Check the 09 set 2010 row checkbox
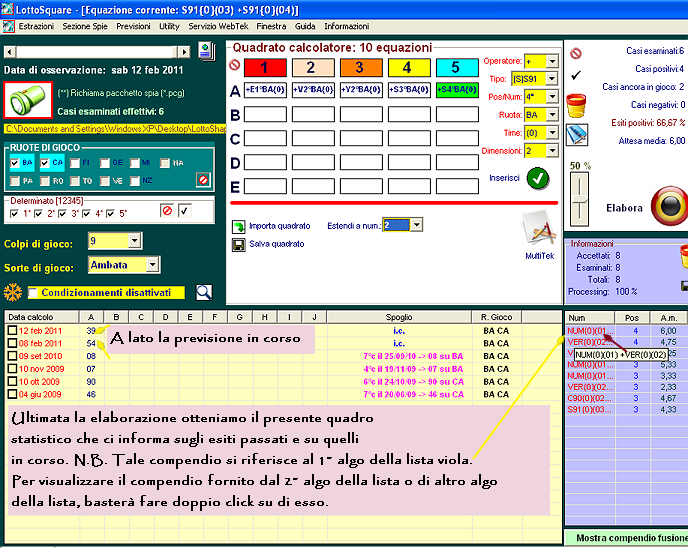This screenshot has width=688, height=548. (12, 356)
